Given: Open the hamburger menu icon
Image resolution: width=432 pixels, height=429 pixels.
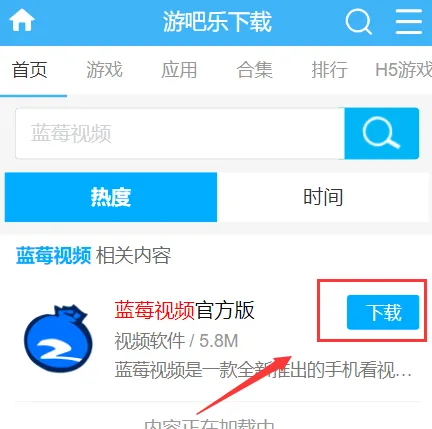Looking at the screenshot, I should tap(409, 22).
